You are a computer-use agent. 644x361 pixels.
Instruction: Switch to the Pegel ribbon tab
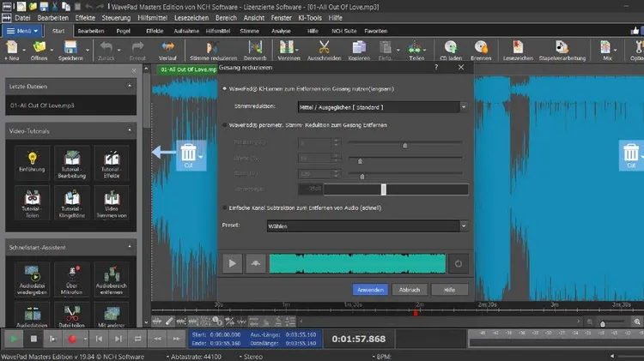[x=124, y=30]
